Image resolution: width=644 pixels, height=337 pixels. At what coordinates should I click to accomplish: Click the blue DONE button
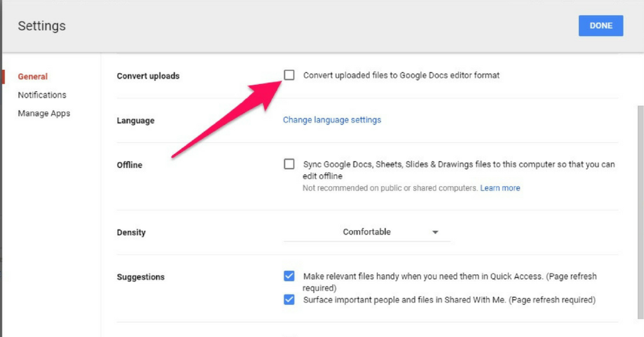pyautogui.click(x=601, y=25)
